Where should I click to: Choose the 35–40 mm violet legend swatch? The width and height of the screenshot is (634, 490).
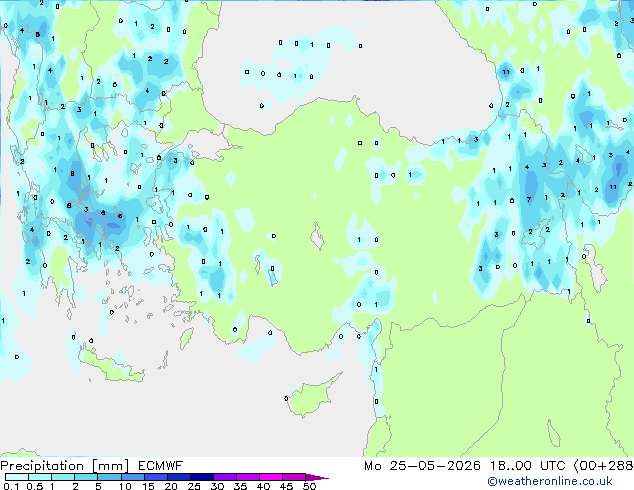pyautogui.click(x=247, y=477)
